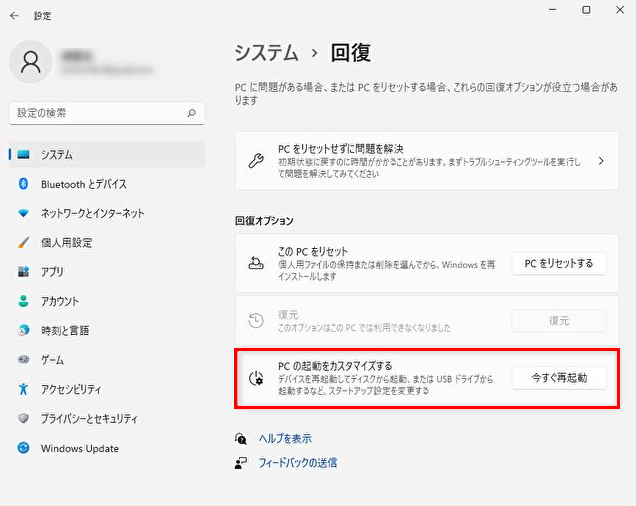Click the 今すぐ再起動 button
Image resolution: width=636 pixels, height=506 pixels.
(x=559, y=378)
